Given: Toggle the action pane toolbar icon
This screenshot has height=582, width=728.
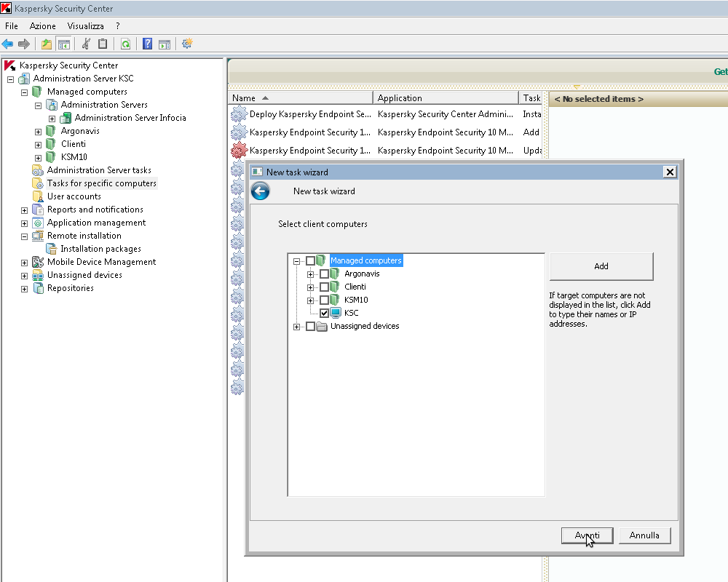Looking at the screenshot, I should [x=165, y=44].
